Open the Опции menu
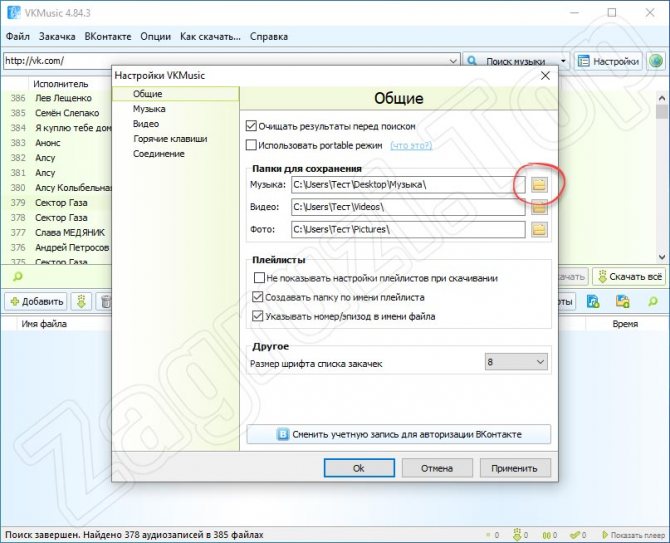This screenshot has width=670, height=543. pyautogui.click(x=156, y=37)
